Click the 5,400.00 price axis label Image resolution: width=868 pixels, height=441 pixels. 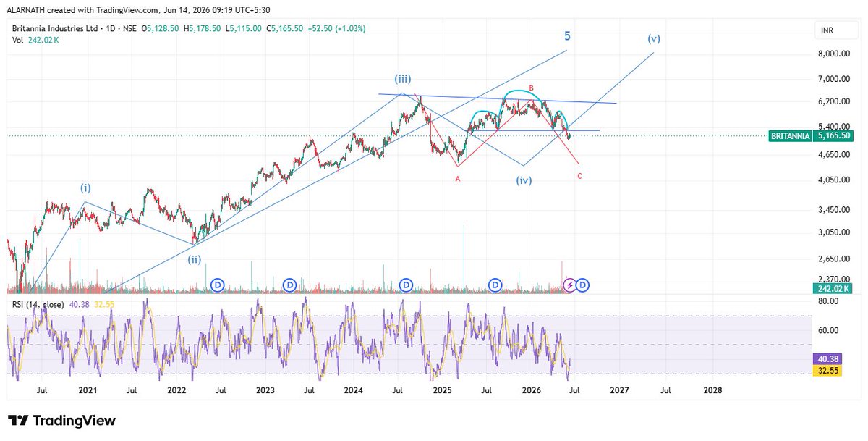point(833,127)
